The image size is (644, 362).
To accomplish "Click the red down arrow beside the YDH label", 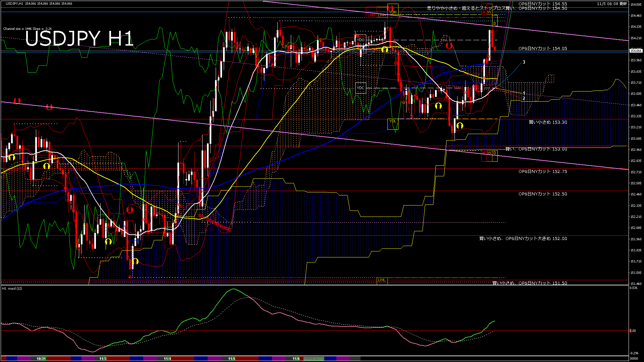I will click(390, 7).
